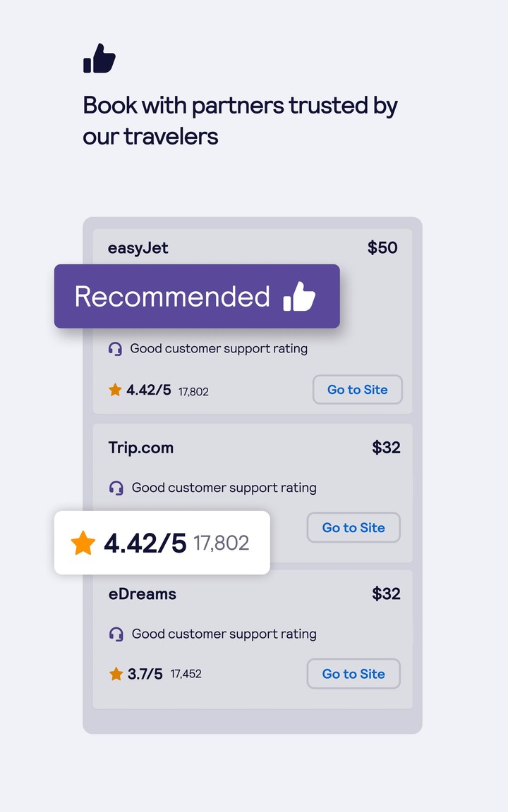This screenshot has width=508, height=812.
Task: Click the star icon beside eDreams' 3.7/5
Action: click(116, 675)
